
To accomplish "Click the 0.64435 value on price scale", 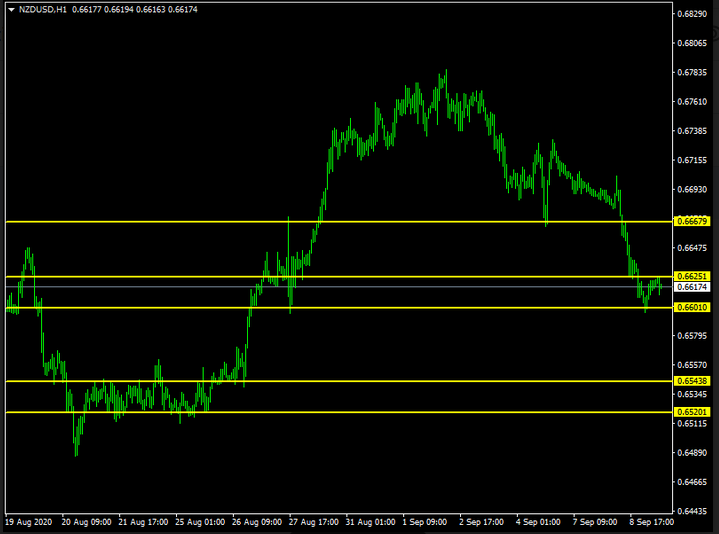I will 693,511.
